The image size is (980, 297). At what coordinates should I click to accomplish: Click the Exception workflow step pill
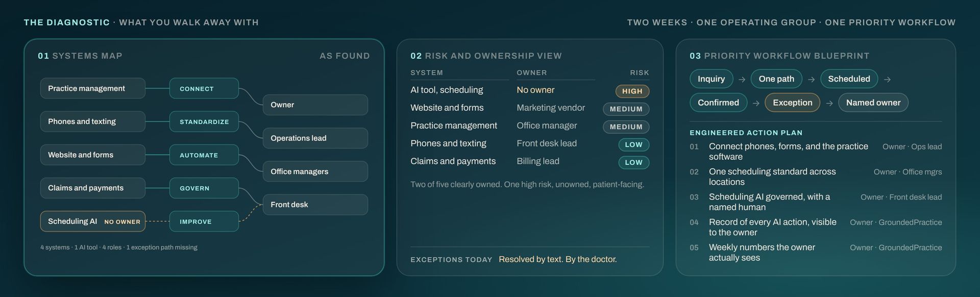793,103
